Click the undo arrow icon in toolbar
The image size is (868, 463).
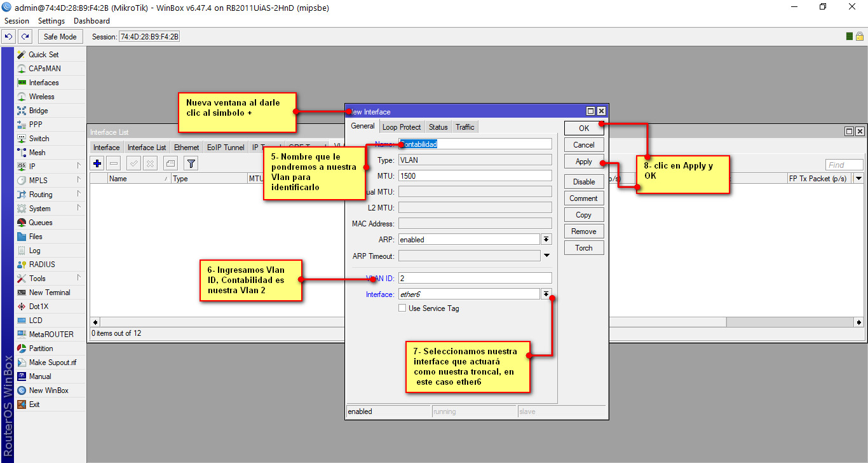9,37
